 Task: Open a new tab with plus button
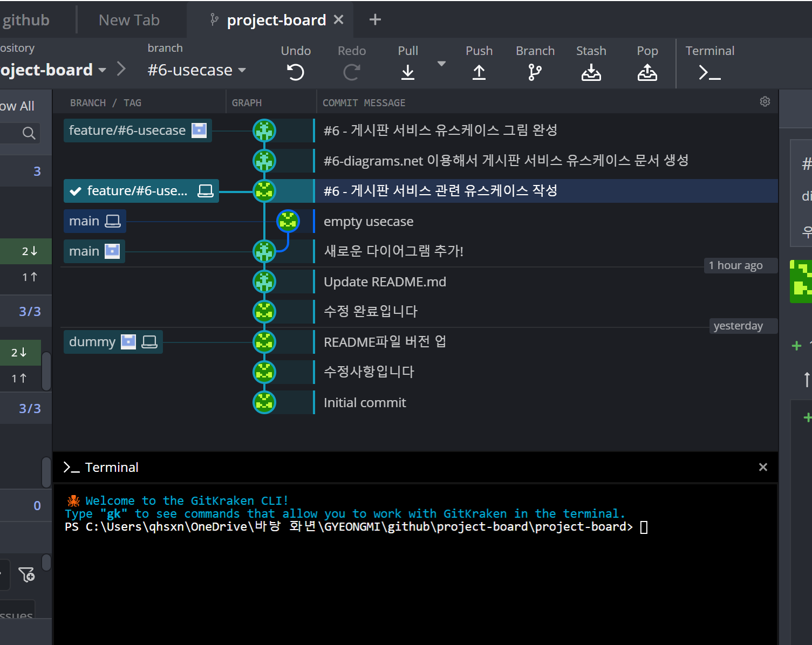click(375, 19)
